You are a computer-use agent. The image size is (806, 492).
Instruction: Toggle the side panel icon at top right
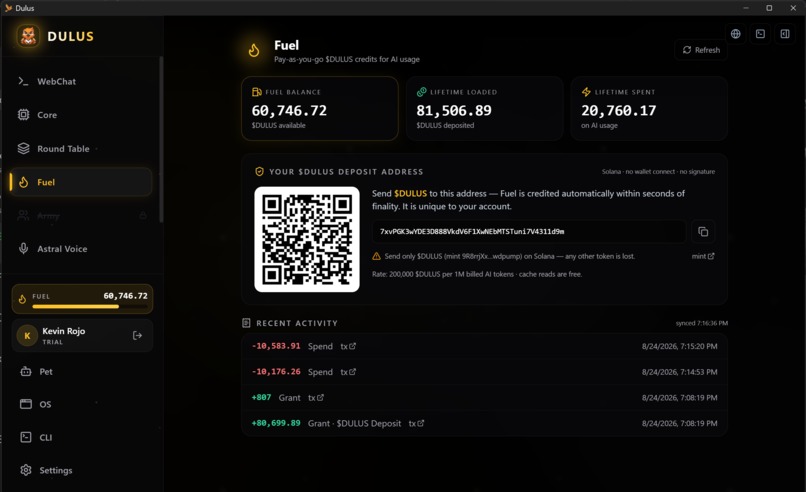click(785, 34)
